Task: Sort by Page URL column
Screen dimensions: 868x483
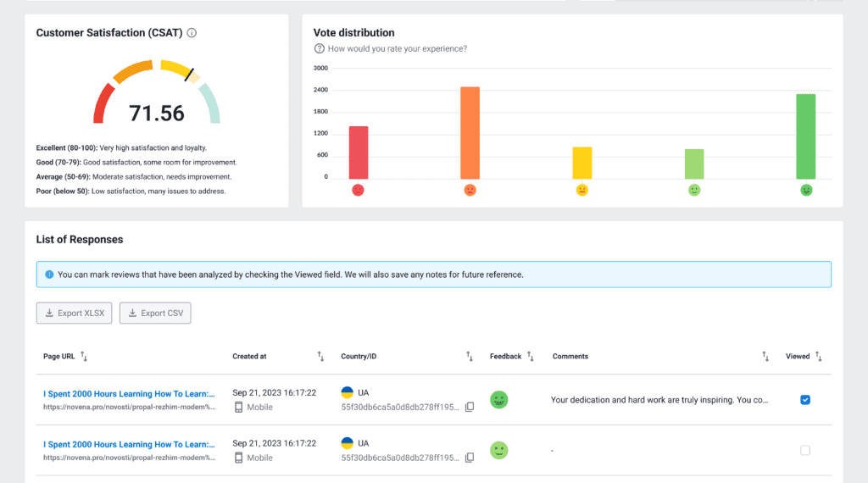Action: click(x=84, y=356)
